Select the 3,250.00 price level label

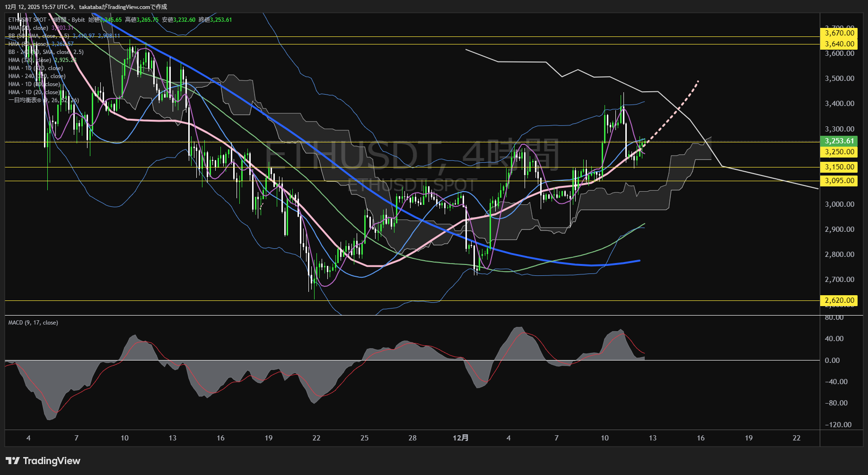839,152
